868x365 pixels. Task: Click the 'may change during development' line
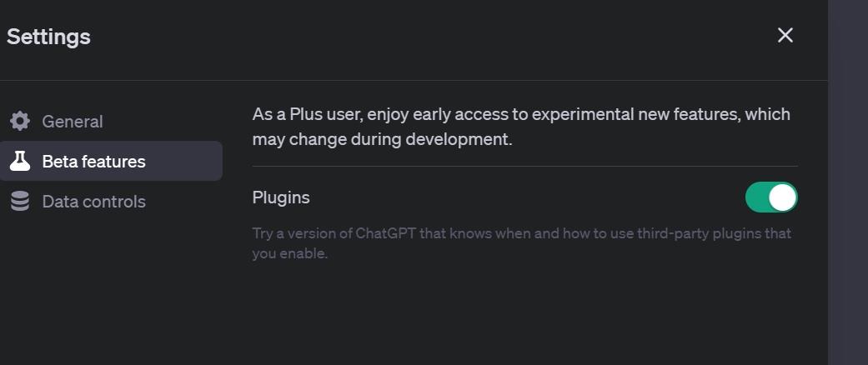coord(382,139)
